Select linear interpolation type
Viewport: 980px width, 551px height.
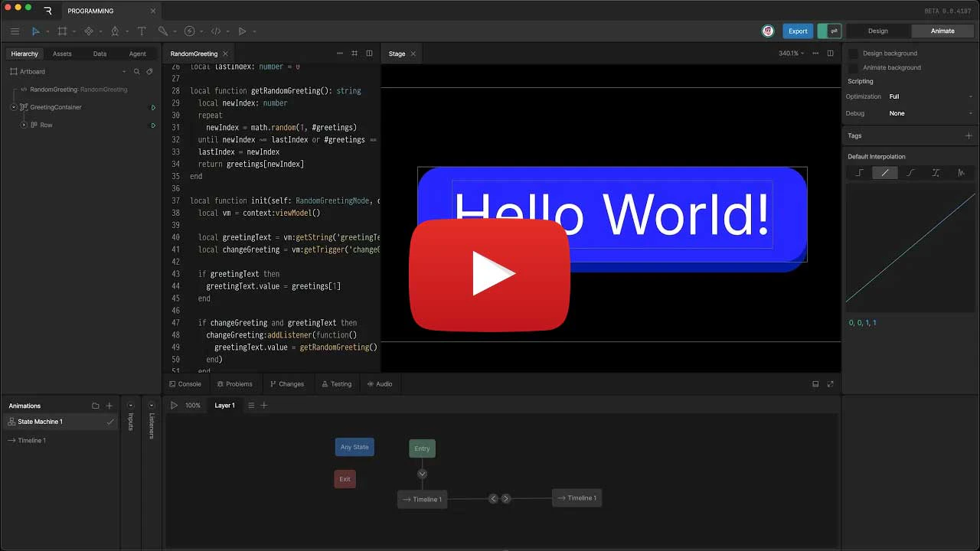[884, 173]
